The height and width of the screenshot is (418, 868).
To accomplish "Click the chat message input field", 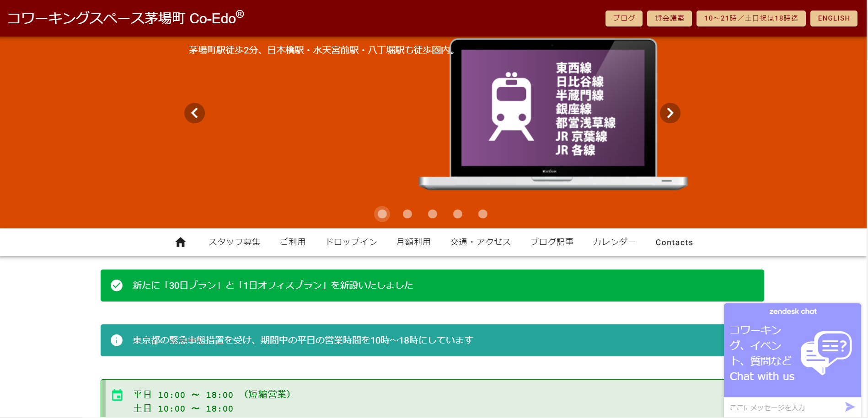I will pyautogui.click(x=782, y=407).
